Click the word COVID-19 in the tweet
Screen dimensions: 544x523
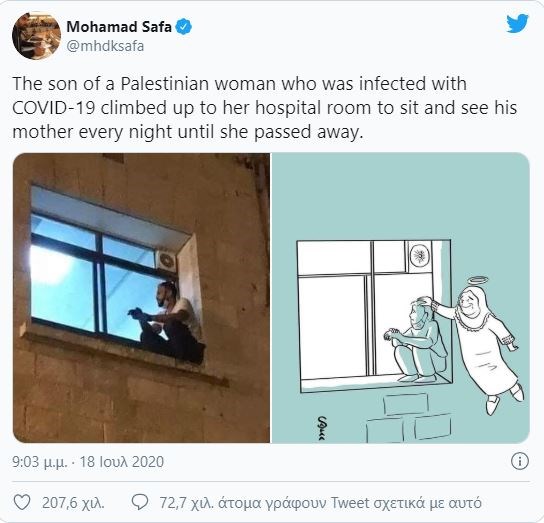coord(54,108)
